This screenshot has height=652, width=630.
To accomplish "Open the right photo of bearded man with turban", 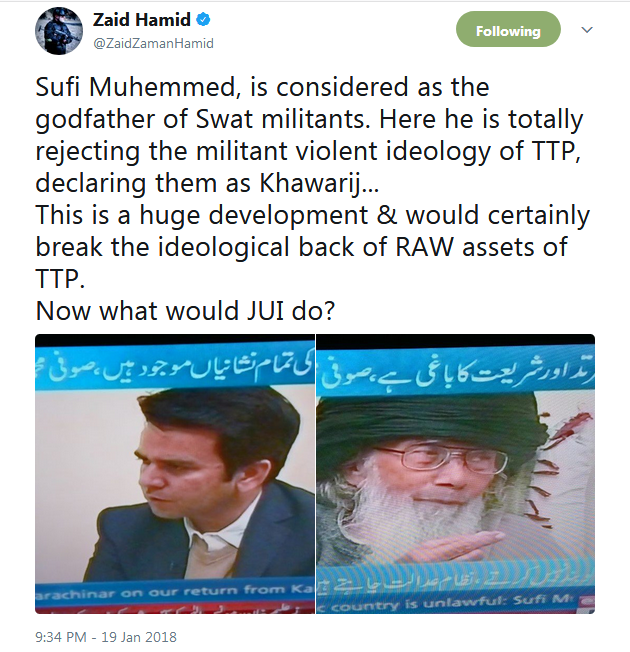I will coord(456,474).
